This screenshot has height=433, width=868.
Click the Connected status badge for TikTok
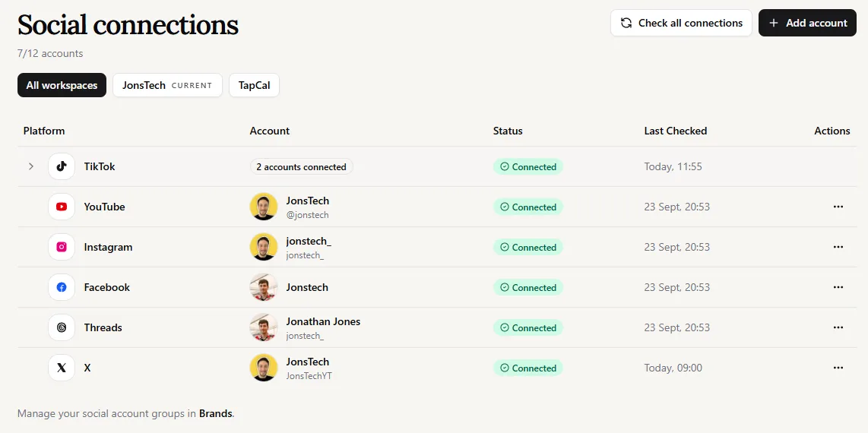(528, 166)
